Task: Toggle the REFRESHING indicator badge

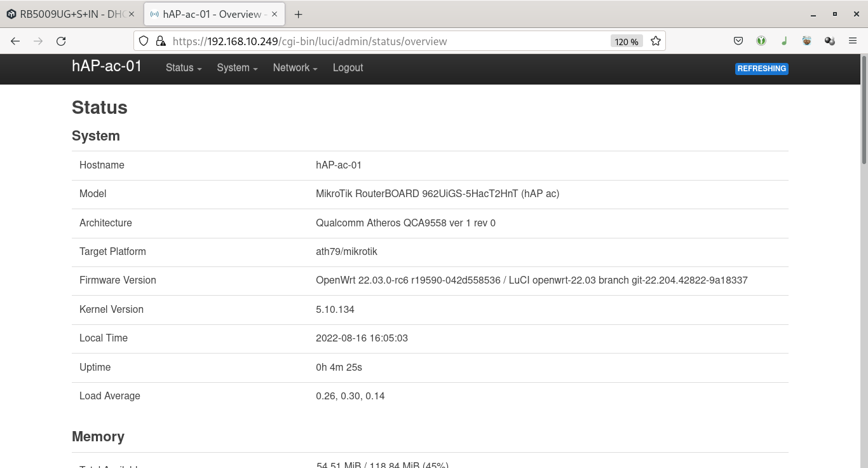Action: [762, 69]
